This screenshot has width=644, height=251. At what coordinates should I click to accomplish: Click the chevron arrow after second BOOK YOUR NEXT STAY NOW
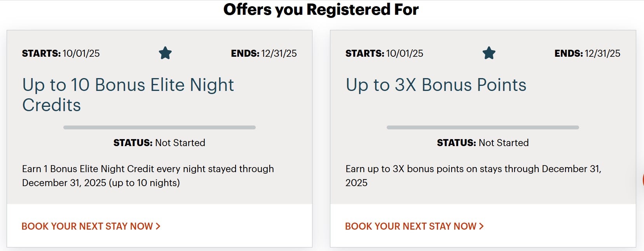pyautogui.click(x=482, y=226)
